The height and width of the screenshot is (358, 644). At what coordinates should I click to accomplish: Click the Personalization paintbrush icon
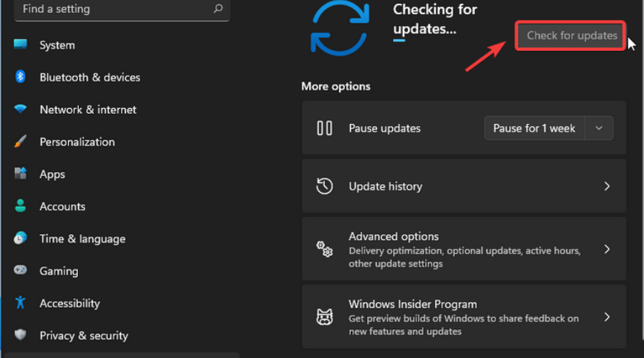tap(20, 142)
